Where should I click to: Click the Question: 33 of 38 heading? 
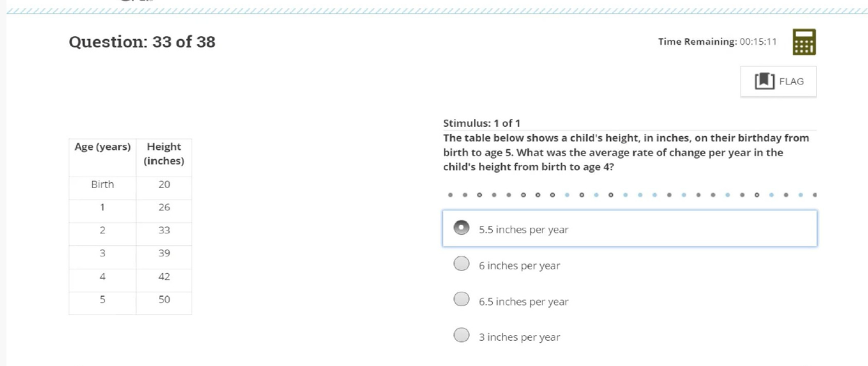142,42
